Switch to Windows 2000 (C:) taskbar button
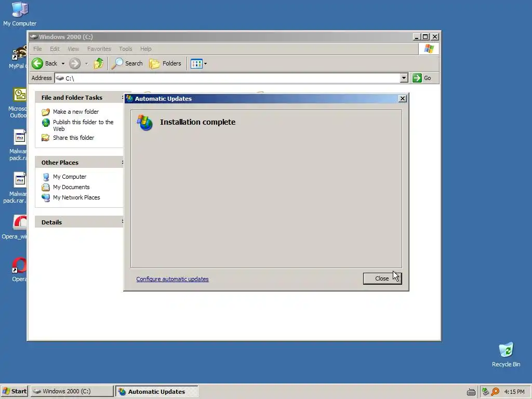The image size is (532, 399). pos(72,391)
